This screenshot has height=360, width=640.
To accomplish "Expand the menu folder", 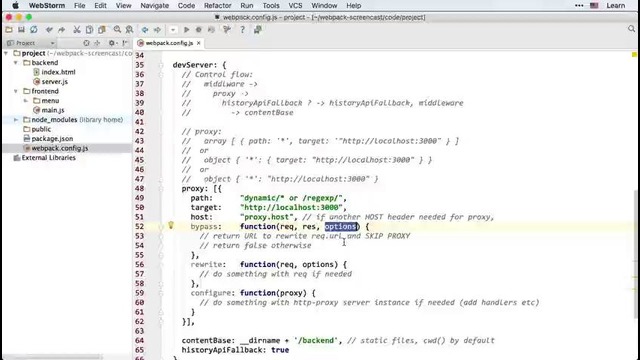I will [x=26, y=100].
